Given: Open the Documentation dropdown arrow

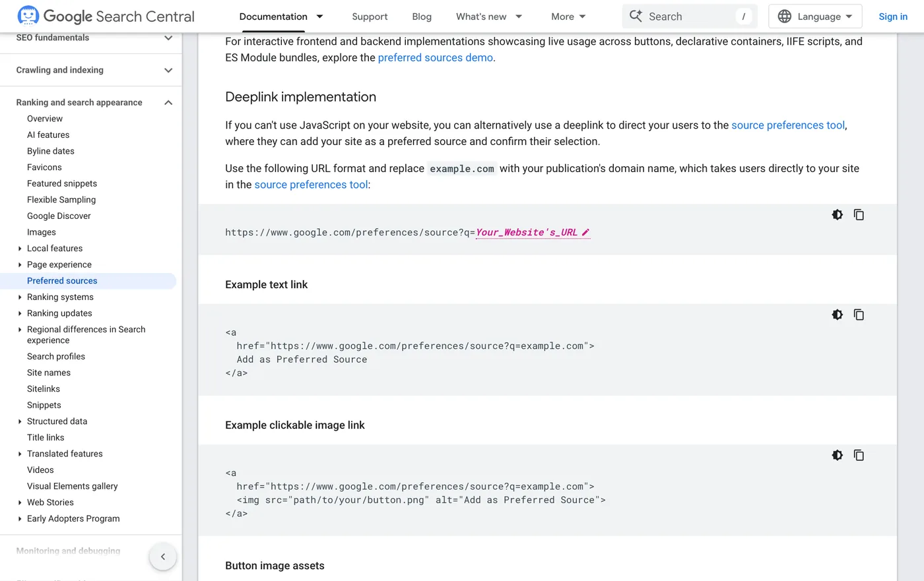Looking at the screenshot, I should click(x=320, y=16).
